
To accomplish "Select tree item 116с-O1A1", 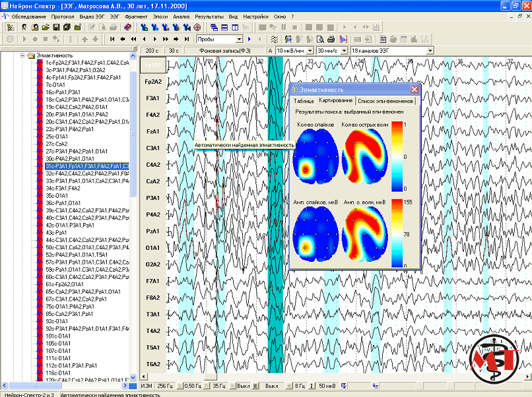I will tap(58, 373).
